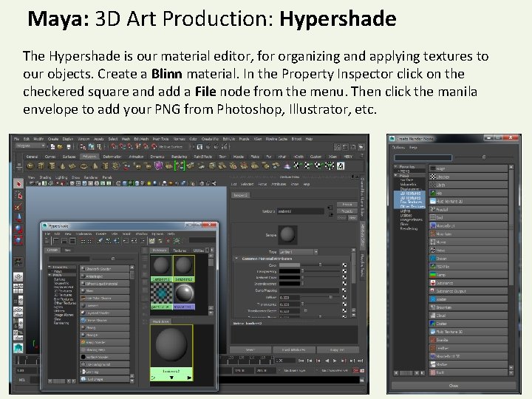Create a polygon cube from the shelf
This screenshot has height=399, width=532.
[41, 166]
